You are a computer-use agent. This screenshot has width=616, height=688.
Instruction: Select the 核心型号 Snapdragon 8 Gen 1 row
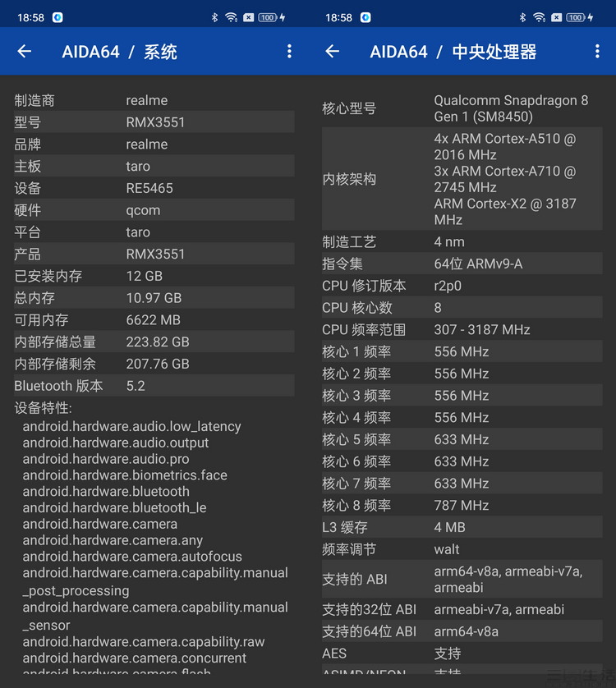click(462, 108)
